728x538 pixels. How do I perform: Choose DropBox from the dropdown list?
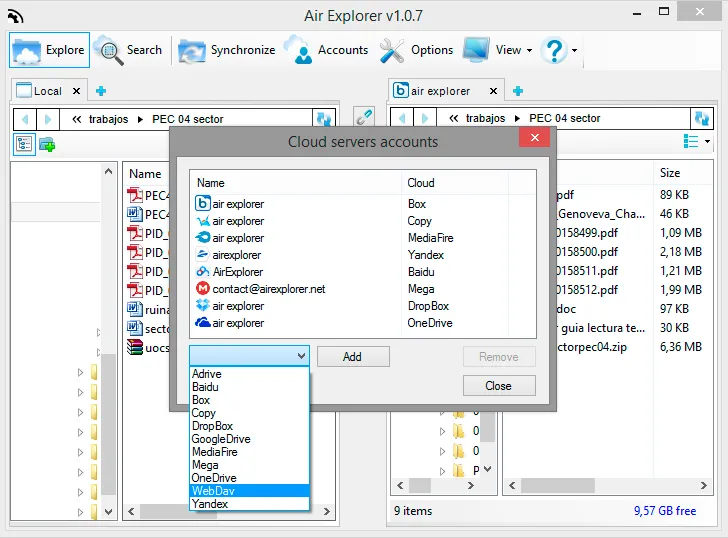click(x=249, y=426)
